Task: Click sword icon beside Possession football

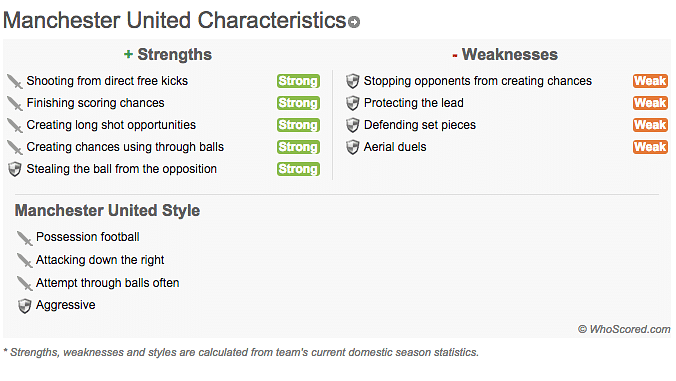Action: pyautogui.click(x=24, y=237)
